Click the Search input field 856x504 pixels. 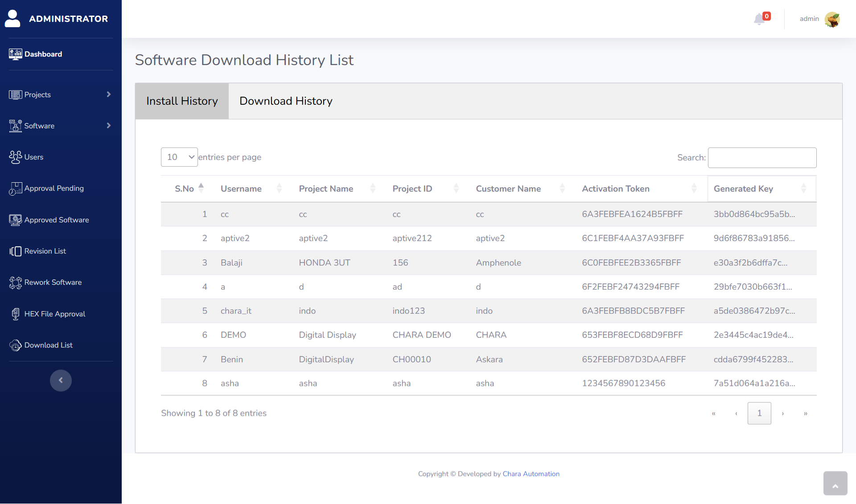click(762, 158)
